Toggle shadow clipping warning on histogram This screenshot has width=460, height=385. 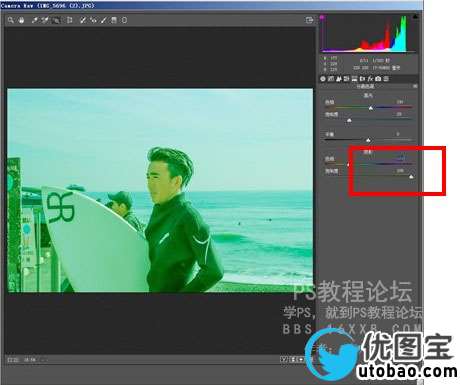(x=322, y=17)
